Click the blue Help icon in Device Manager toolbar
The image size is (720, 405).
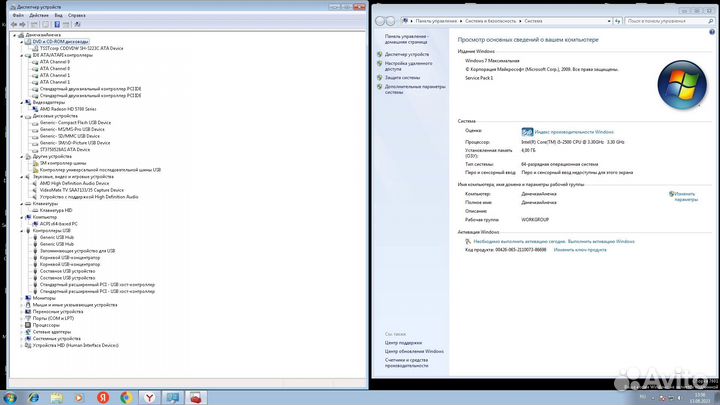click(x=57, y=24)
